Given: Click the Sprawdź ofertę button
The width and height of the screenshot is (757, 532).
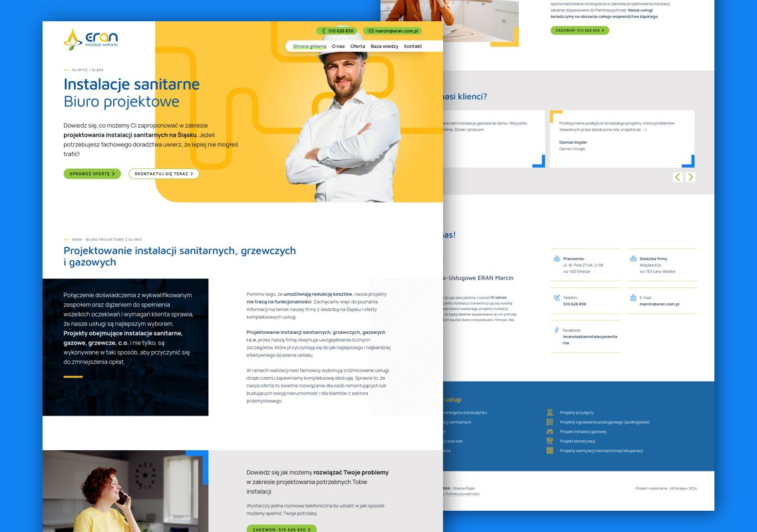Looking at the screenshot, I should (92, 174).
